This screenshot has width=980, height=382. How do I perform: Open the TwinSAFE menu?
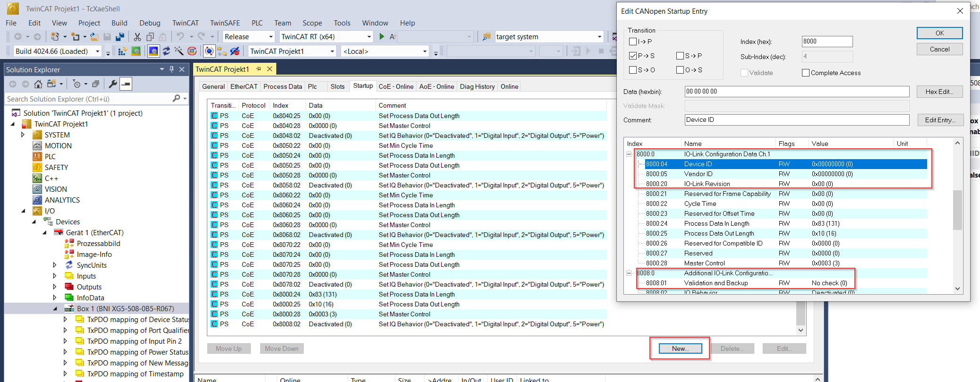(x=225, y=23)
